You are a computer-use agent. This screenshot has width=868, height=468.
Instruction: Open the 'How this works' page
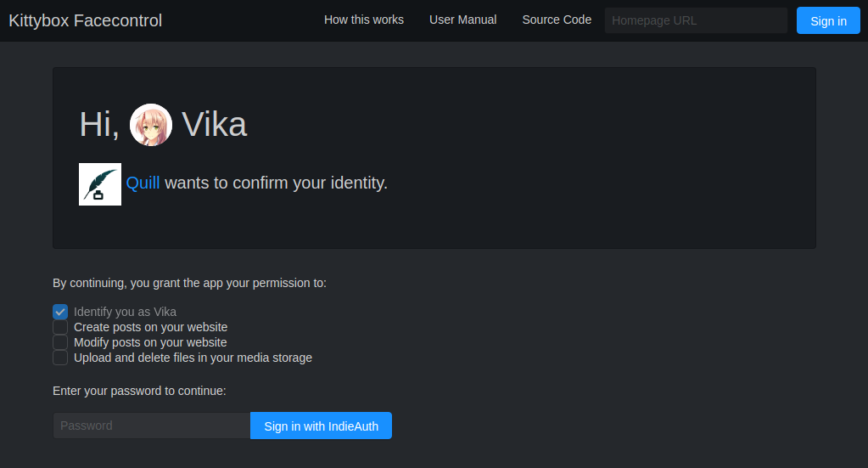[x=364, y=20]
